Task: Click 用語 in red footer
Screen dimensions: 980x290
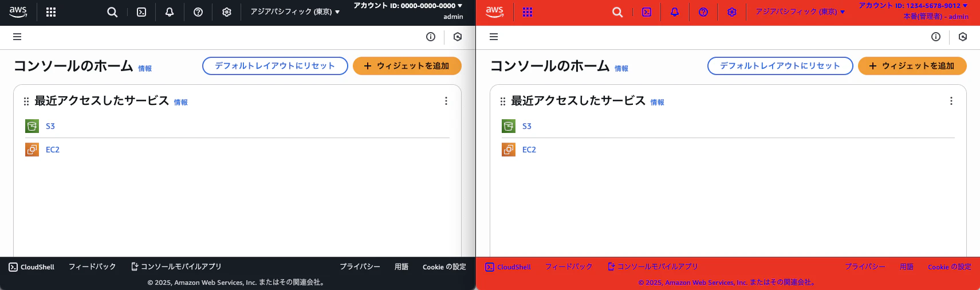Action: tap(907, 267)
